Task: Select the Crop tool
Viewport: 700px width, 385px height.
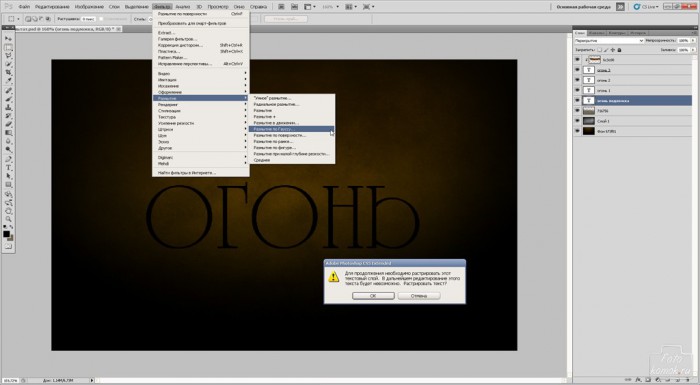Action: [8, 72]
